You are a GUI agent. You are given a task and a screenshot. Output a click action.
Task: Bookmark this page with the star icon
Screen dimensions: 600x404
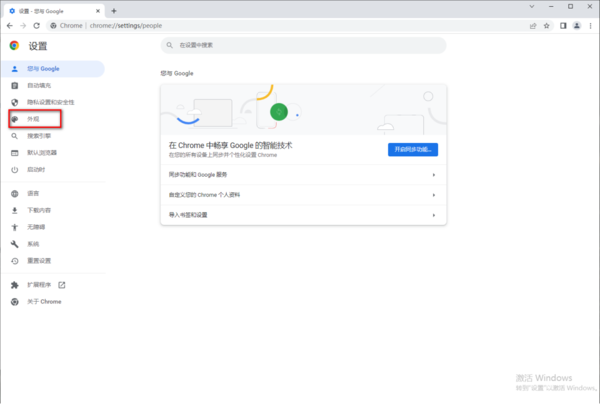point(546,26)
